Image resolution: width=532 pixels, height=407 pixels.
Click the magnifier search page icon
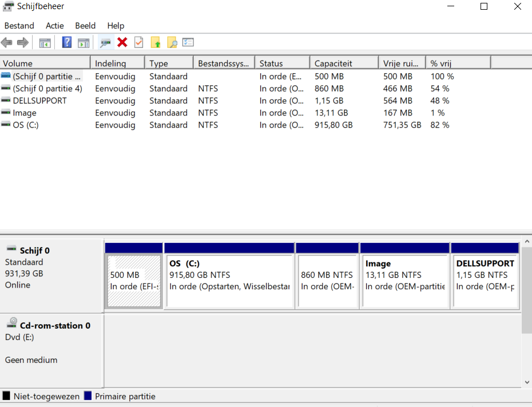coord(172,42)
